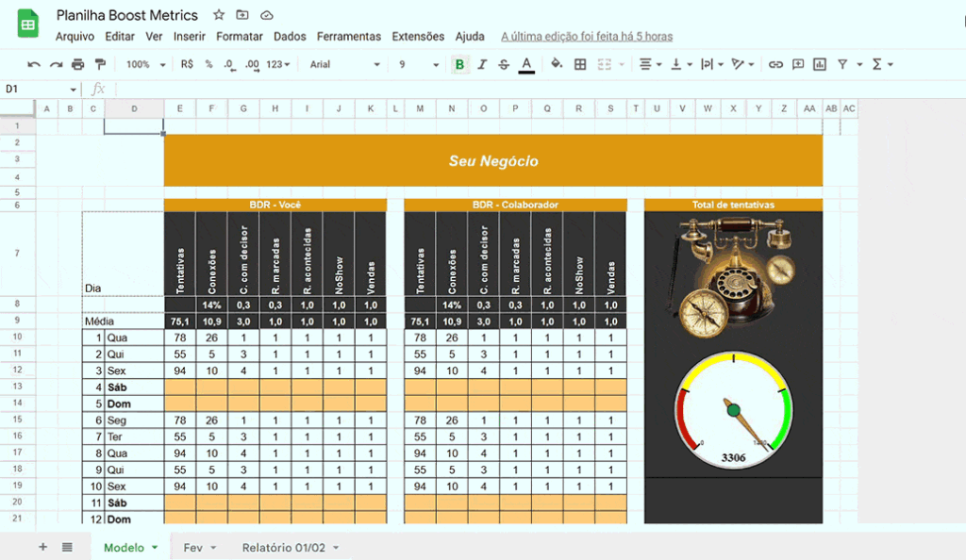The image size is (966, 560).
Task: Toggle strikethrough formatting
Action: point(504,64)
